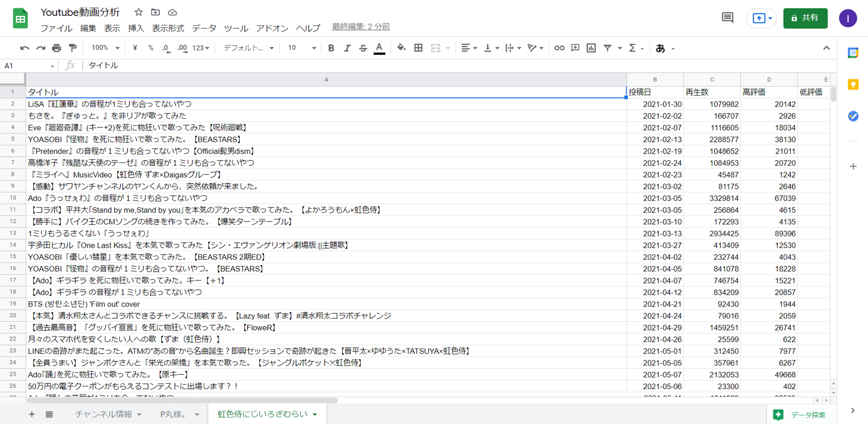
Task: Open the チャンネル情報 sheet tab arrow menu
Action: [140, 415]
